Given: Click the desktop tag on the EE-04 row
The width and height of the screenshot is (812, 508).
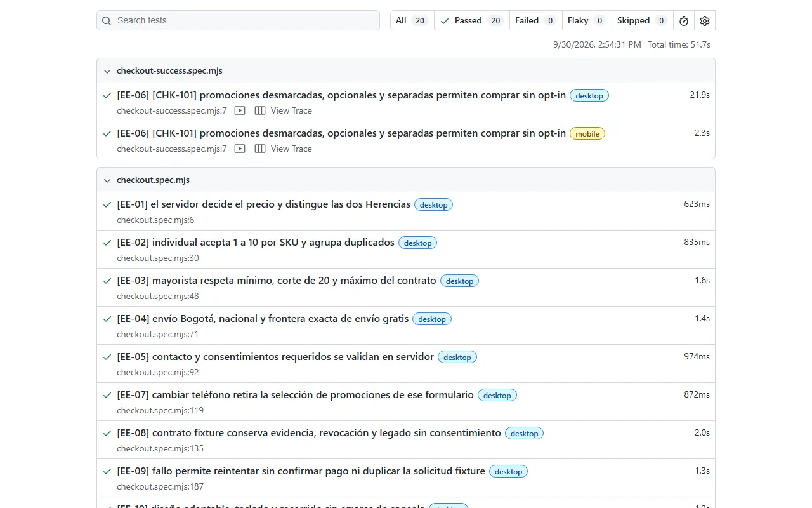Looking at the screenshot, I should click(432, 319).
